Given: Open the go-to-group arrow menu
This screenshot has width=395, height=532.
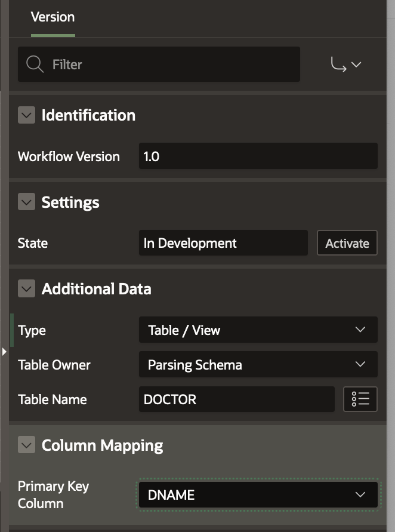Looking at the screenshot, I should 346,64.
